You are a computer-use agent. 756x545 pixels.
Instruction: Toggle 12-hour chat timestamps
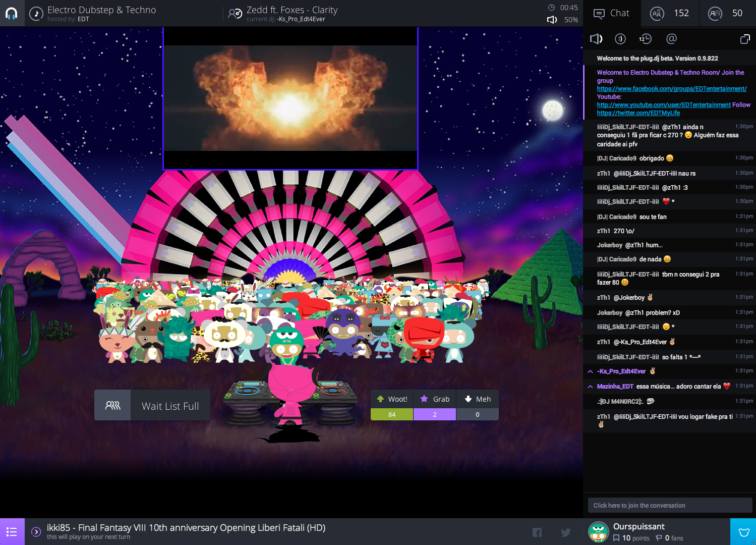click(x=645, y=39)
